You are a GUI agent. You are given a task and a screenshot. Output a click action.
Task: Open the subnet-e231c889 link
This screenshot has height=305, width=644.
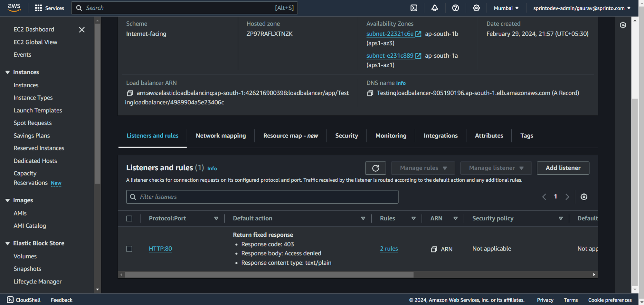tap(390, 56)
